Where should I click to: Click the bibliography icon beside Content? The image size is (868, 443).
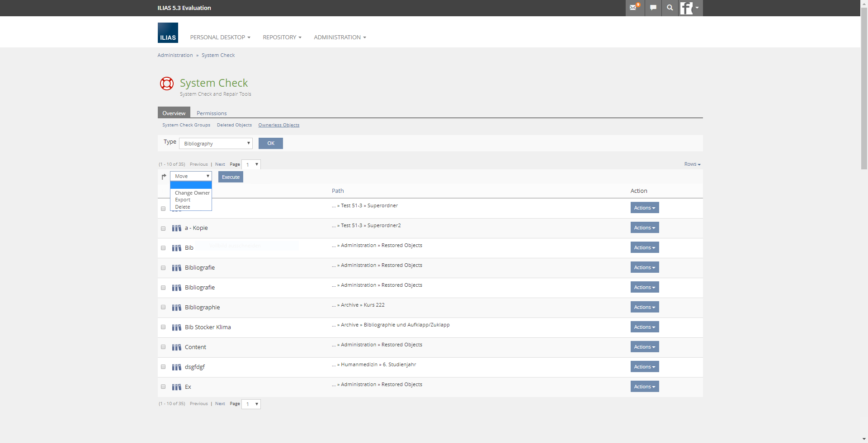176,347
